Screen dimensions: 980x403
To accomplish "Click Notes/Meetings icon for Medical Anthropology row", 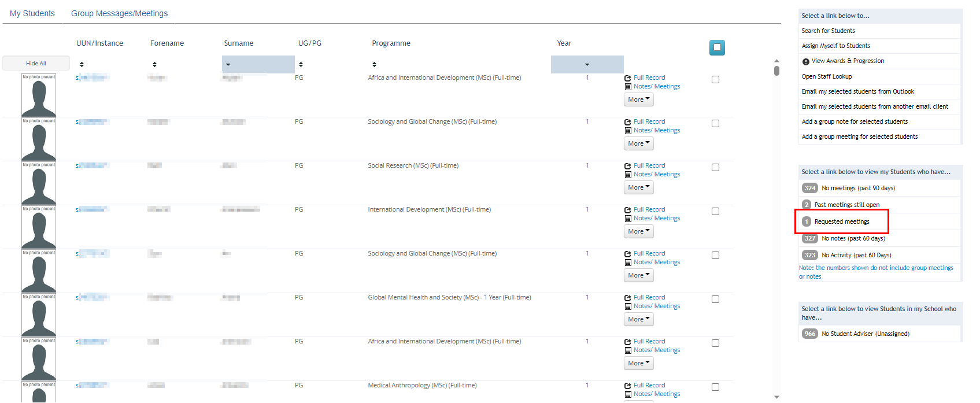I will click(x=628, y=394).
